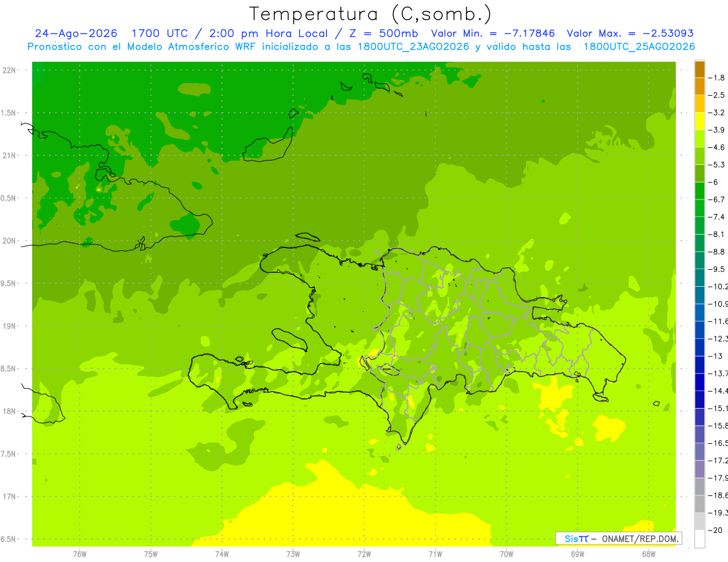Click the "Valor Max. = -2.53093" readout
728x562 pixels.
(x=630, y=33)
